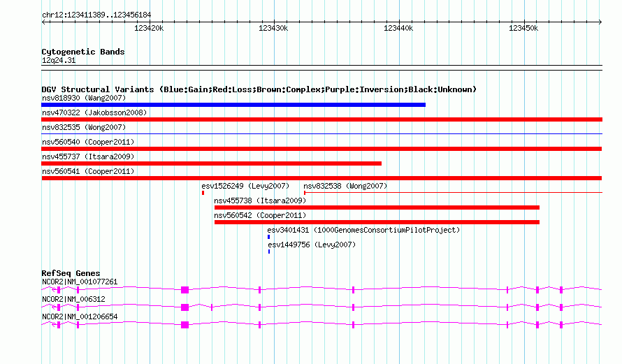Click the thin red nsv832538 variant line
This screenshot has width=622, height=364.
pyautogui.click(x=454, y=193)
